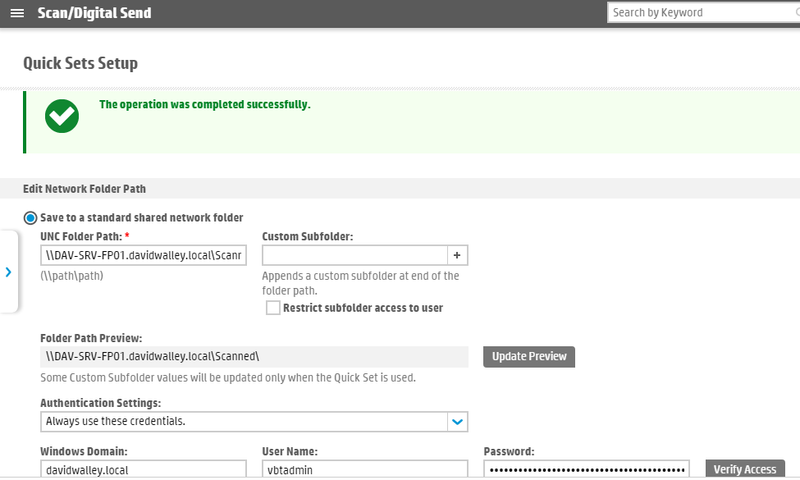Click the green success checkmark icon
Viewport: 800px width, 480px height.
(x=62, y=116)
